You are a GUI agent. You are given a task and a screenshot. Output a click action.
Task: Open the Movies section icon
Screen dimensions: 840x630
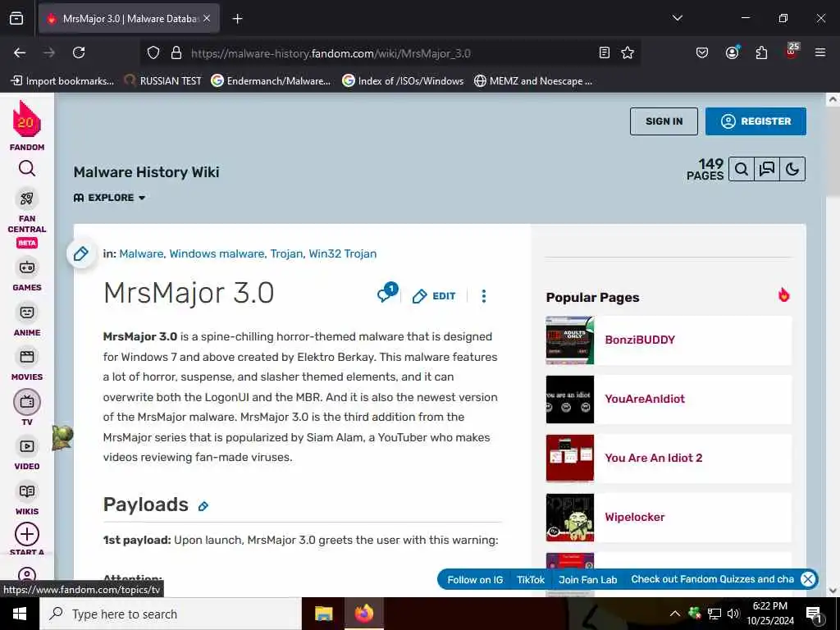27,357
